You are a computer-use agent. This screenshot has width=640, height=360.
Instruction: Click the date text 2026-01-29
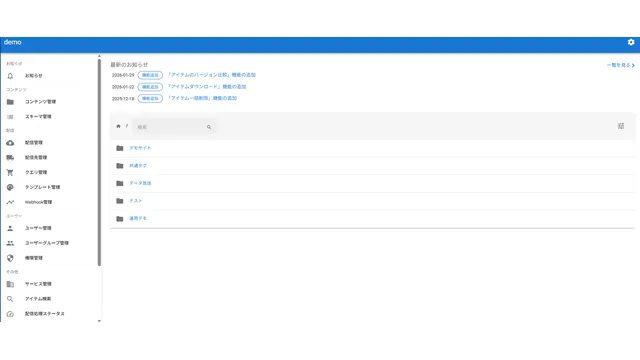point(123,76)
